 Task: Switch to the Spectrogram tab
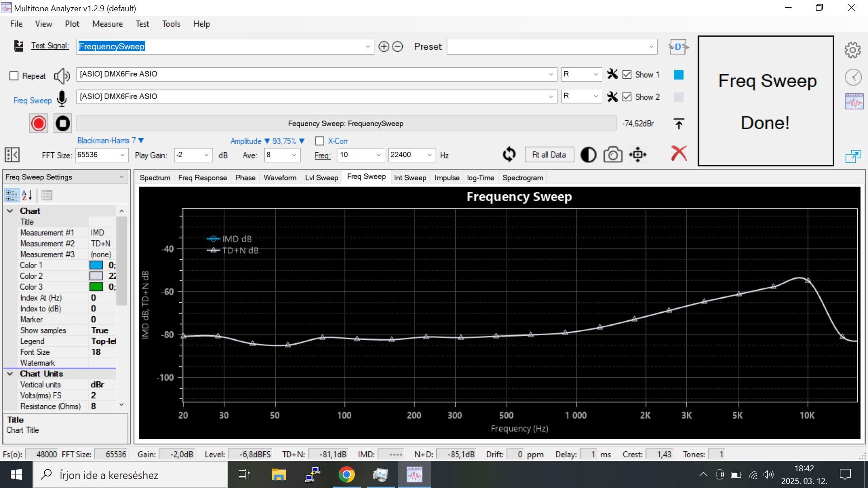(523, 178)
